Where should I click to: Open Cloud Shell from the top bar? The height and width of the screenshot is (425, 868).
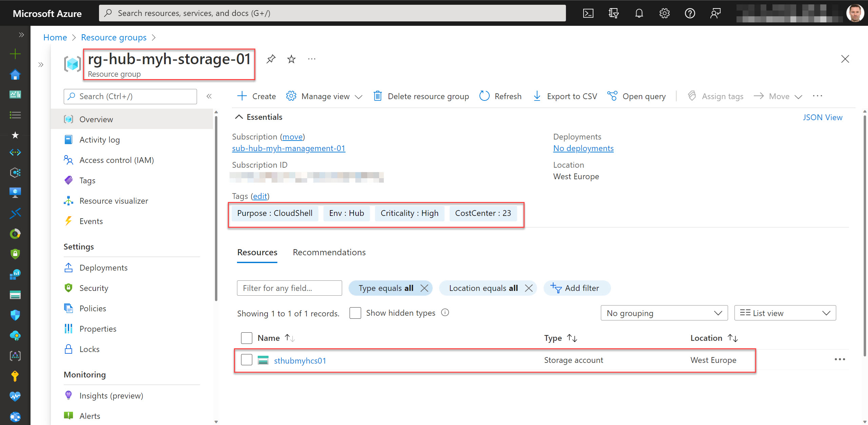pyautogui.click(x=588, y=13)
